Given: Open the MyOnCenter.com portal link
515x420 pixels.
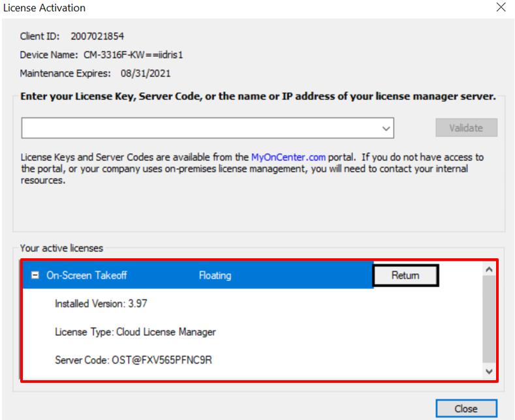Looking at the screenshot, I should pyautogui.click(x=288, y=157).
